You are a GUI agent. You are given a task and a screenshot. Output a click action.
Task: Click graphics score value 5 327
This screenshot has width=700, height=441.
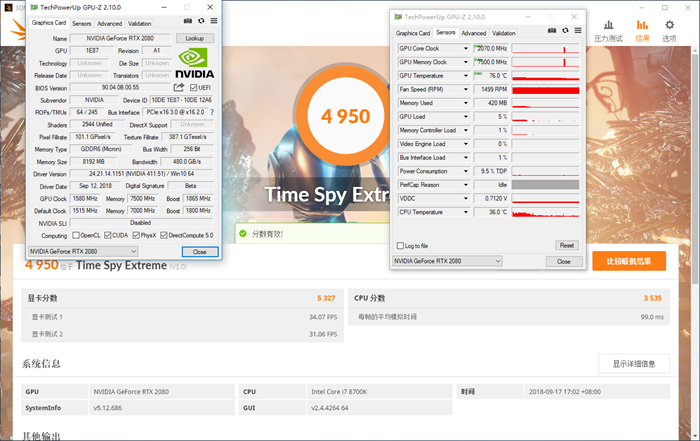tap(326, 298)
